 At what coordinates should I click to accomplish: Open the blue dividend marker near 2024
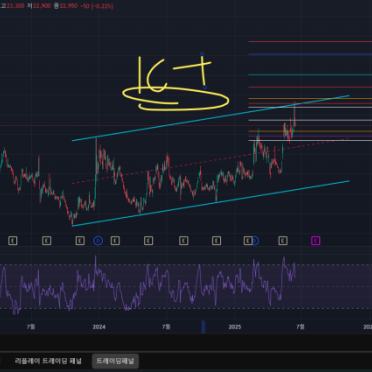click(x=98, y=240)
